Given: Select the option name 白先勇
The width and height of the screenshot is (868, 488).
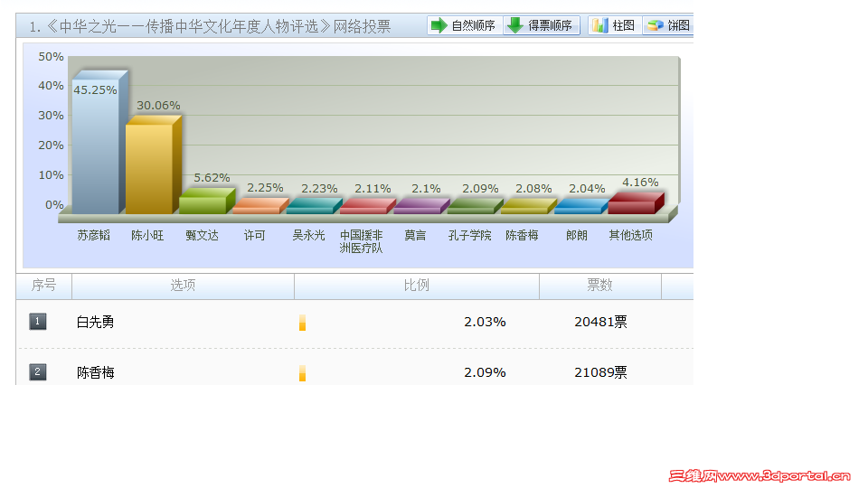Looking at the screenshot, I should [x=95, y=322].
